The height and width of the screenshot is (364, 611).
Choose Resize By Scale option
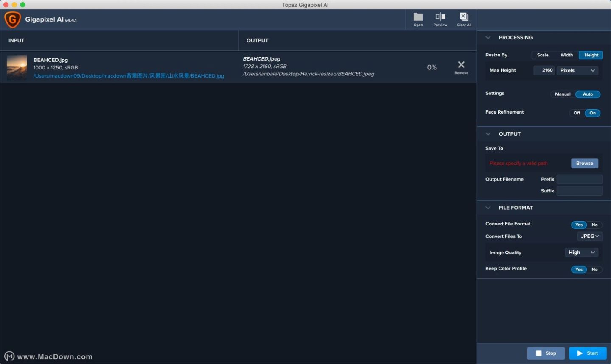[543, 55]
